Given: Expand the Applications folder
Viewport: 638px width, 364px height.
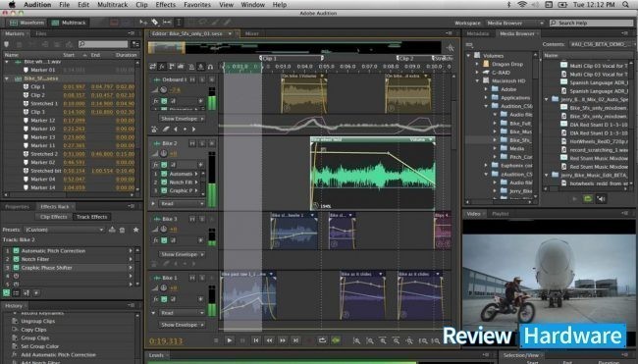Looking at the screenshot, I should 486,97.
